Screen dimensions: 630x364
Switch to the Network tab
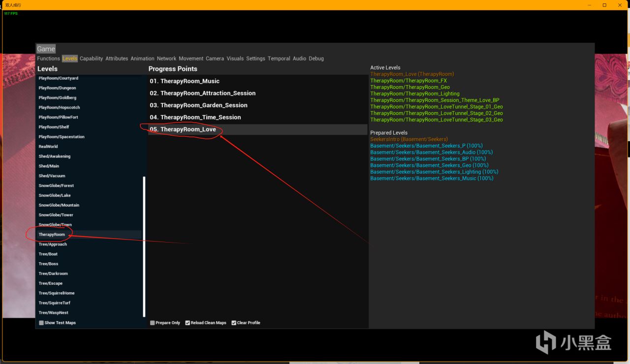tap(166, 59)
